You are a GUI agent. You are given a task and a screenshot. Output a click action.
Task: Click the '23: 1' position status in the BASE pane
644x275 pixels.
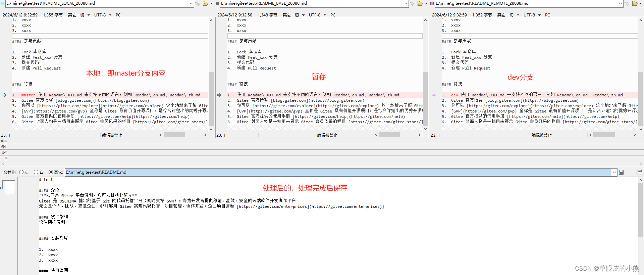pyautogui.click(x=221, y=135)
